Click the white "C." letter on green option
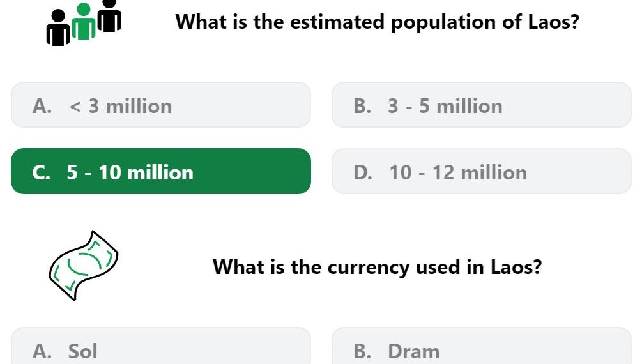The height and width of the screenshot is (364, 642). 42,172
